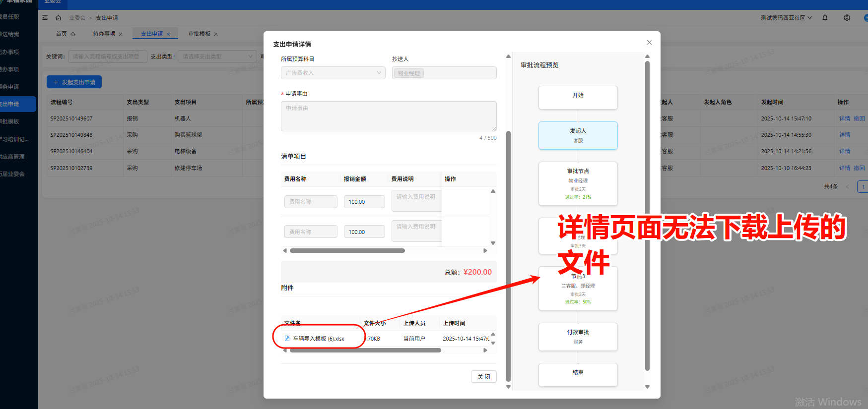This screenshot has width=868, height=409.
Task: Open settings via the gear icon
Action: pos(847,18)
